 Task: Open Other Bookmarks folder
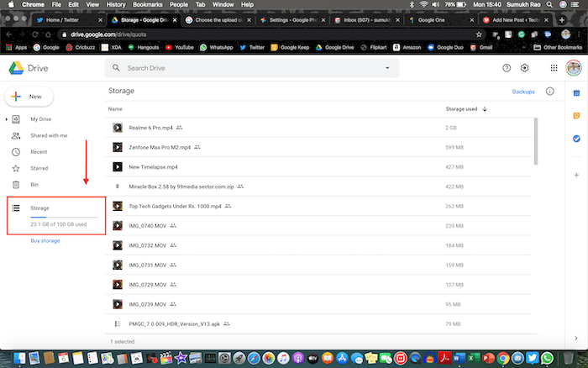pyautogui.click(x=558, y=47)
